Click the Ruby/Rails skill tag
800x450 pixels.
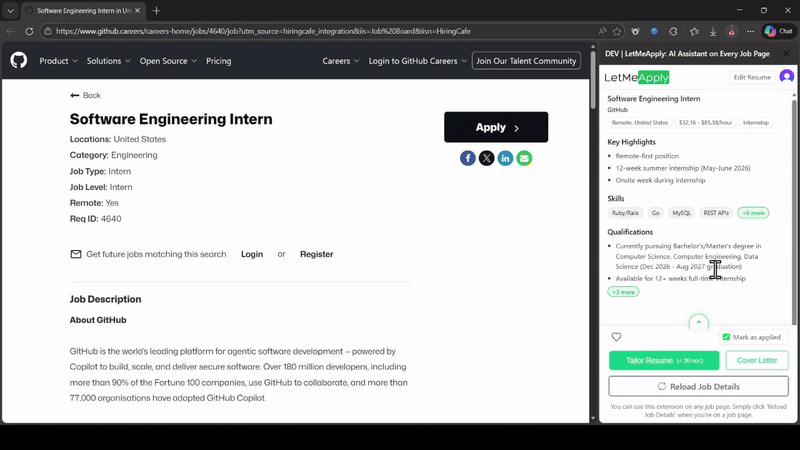click(x=625, y=213)
